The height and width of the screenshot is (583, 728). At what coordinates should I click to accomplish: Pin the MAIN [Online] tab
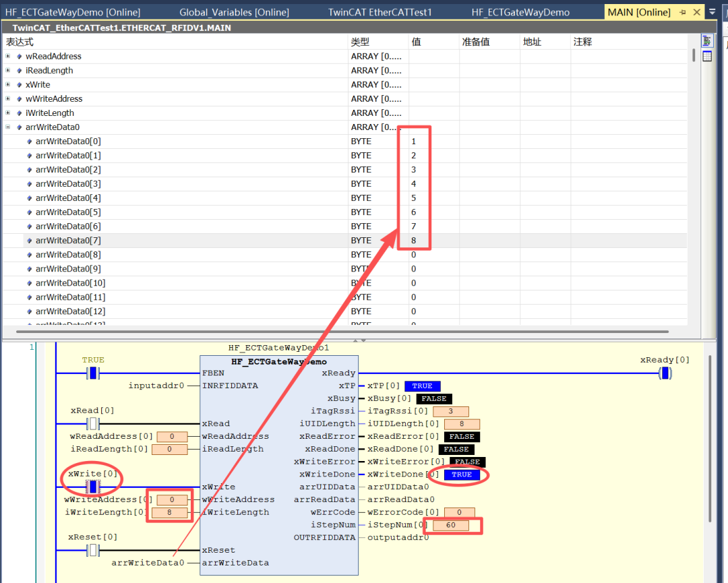pyautogui.click(x=682, y=12)
